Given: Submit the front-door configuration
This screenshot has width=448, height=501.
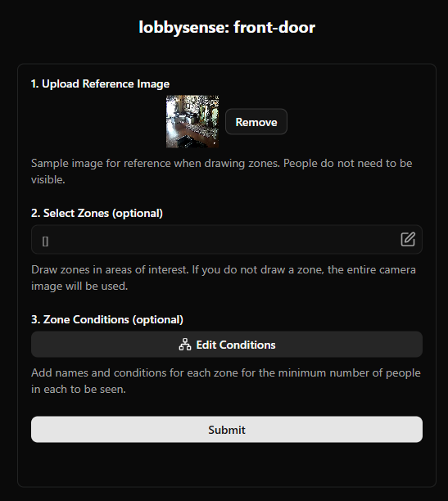Looking at the screenshot, I should [227, 430].
